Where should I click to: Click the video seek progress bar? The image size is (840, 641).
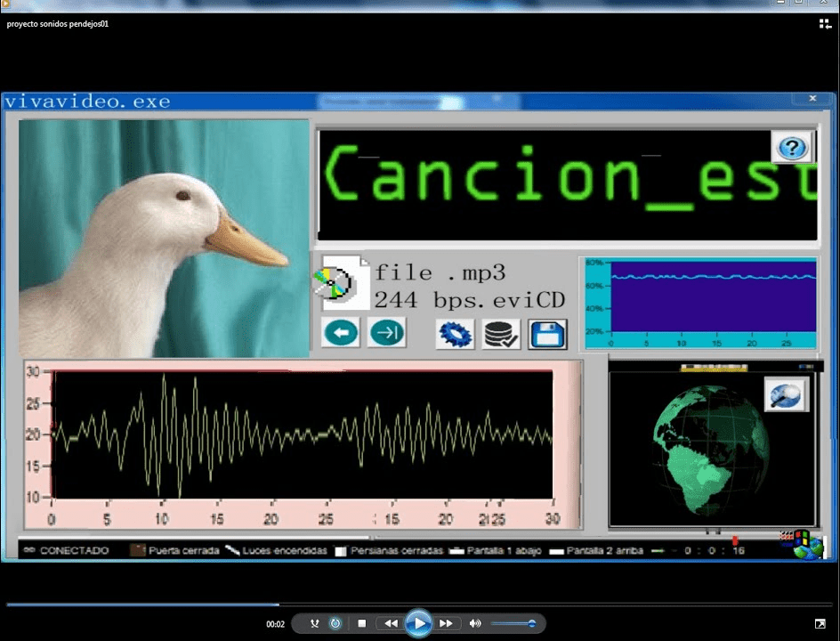point(419,604)
